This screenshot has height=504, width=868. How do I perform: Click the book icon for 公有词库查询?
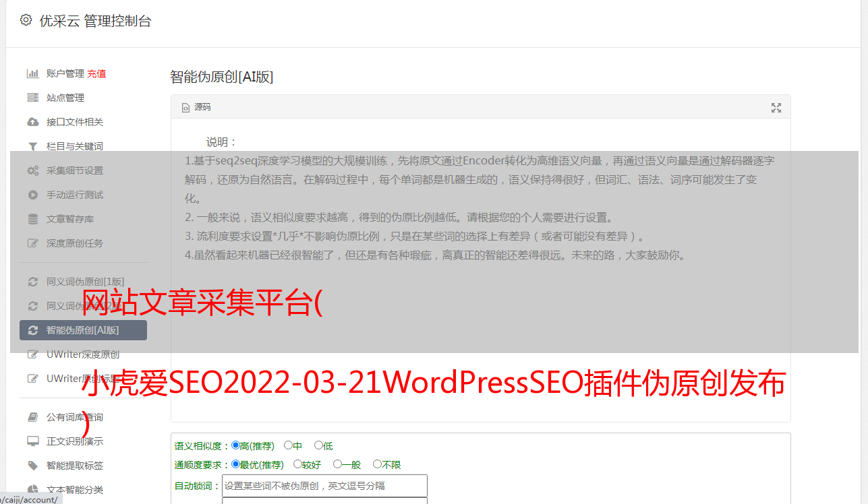[x=32, y=417]
